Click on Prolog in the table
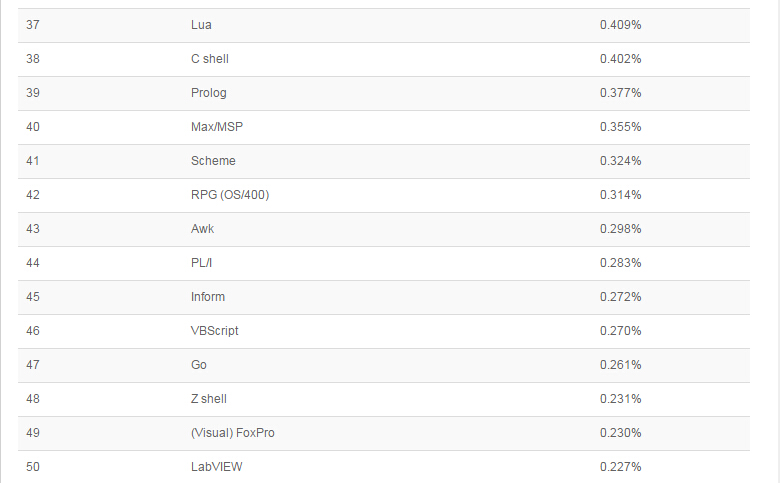This screenshot has width=780, height=483. pos(208,93)
